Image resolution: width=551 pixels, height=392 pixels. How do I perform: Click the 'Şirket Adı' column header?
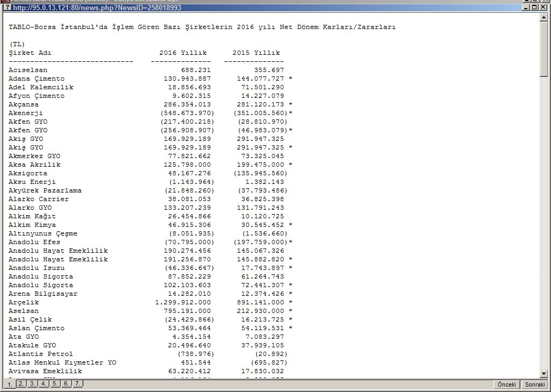30,53
